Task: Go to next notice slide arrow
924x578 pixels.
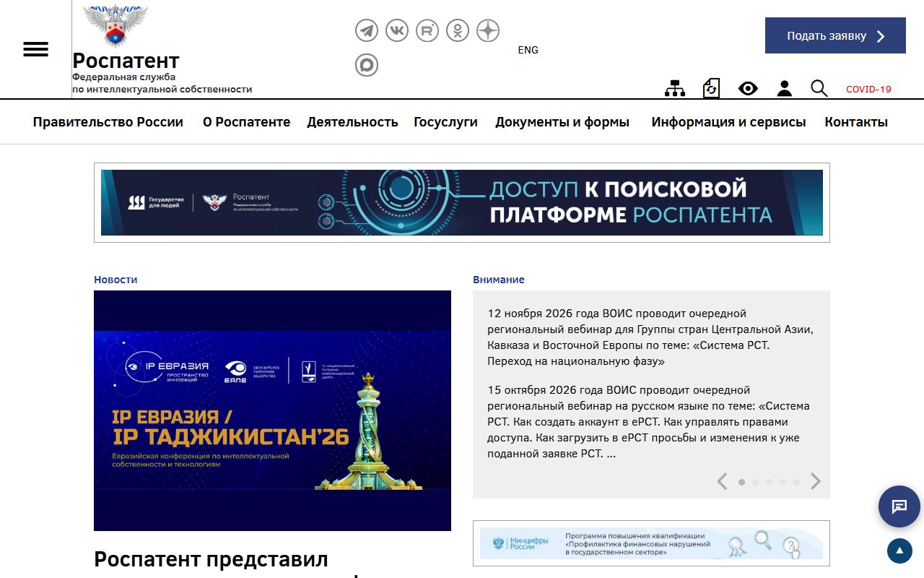Action: (x=816, y=481)
